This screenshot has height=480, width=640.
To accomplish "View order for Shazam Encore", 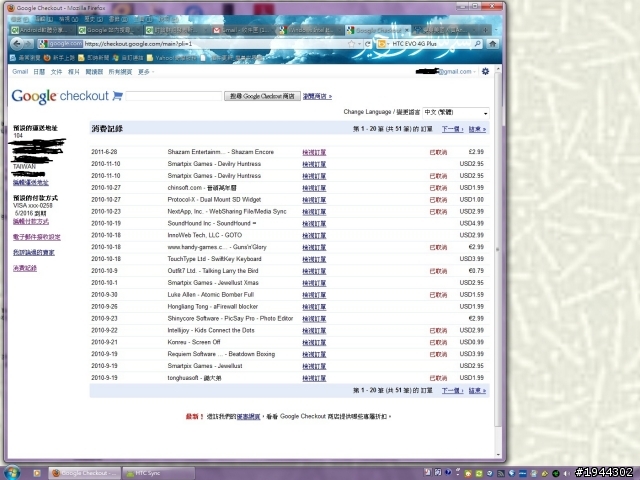I will 314,152.
